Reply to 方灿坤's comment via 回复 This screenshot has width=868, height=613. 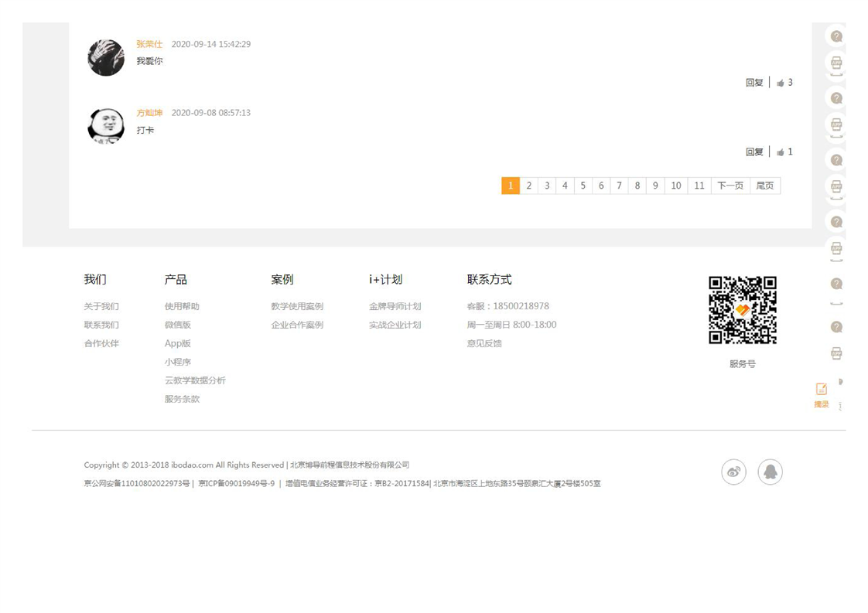(x=754, y=152)
